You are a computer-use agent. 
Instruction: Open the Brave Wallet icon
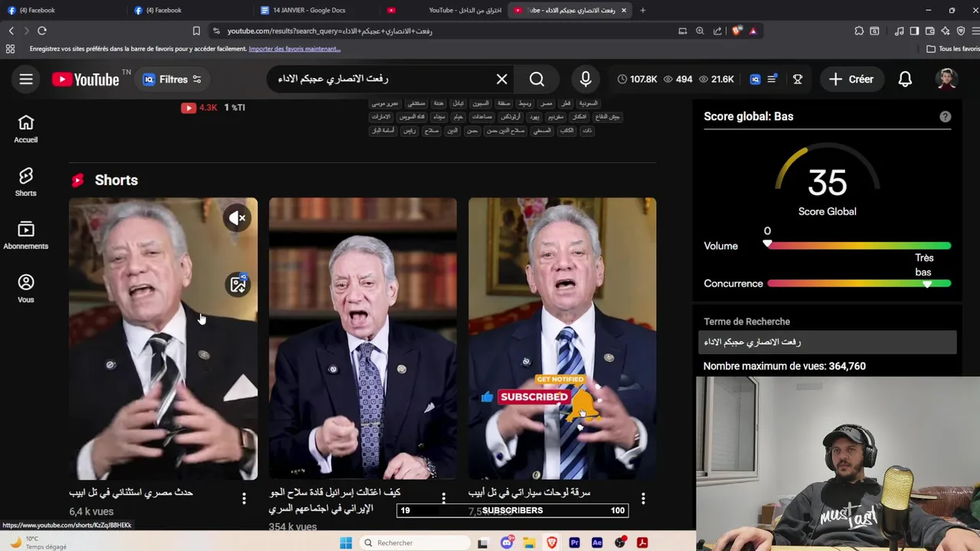tap(929, 31)
